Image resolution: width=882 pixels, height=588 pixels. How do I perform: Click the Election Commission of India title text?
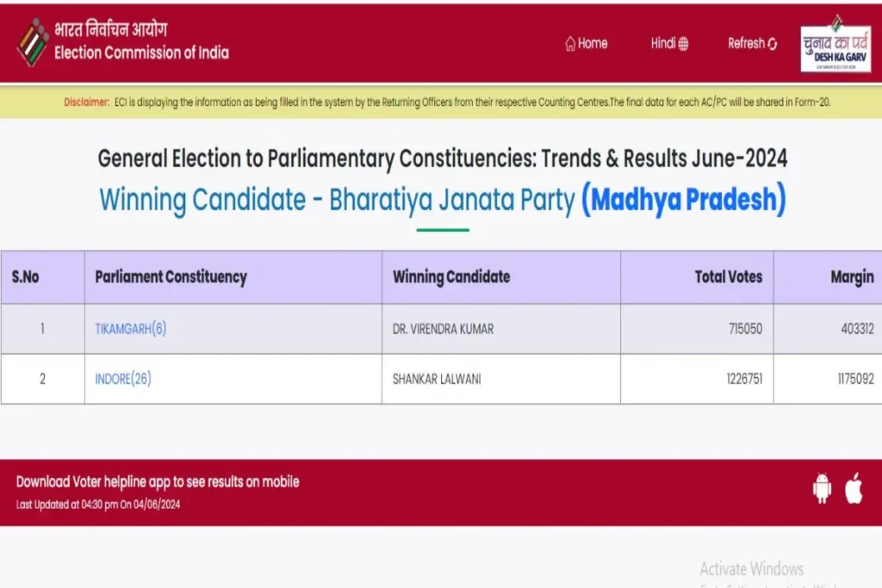pos(142,53)
